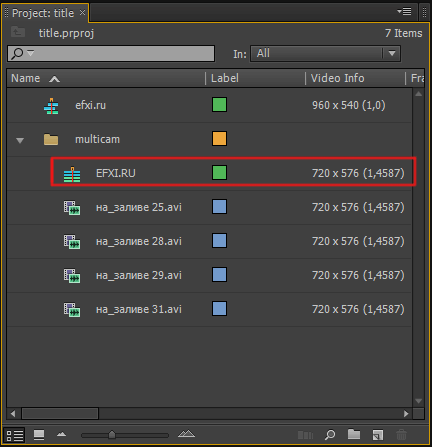Image resolution: width=432 pixels, height=447 pixels.
Task: Switch to List View
Action: (x=15, y=435)
